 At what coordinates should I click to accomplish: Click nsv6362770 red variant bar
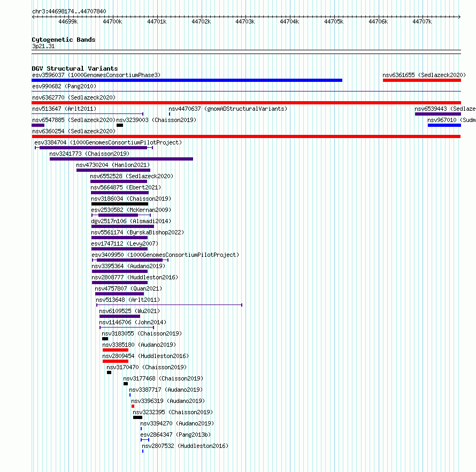tap(246, 103)
